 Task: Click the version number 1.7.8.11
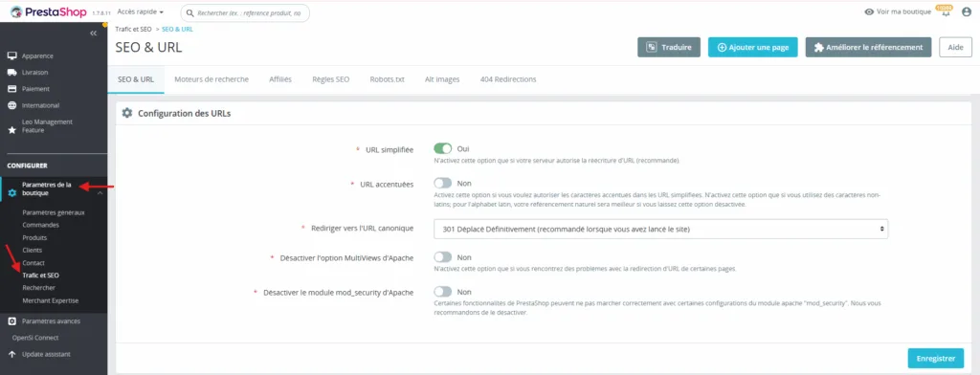point(101,13)
